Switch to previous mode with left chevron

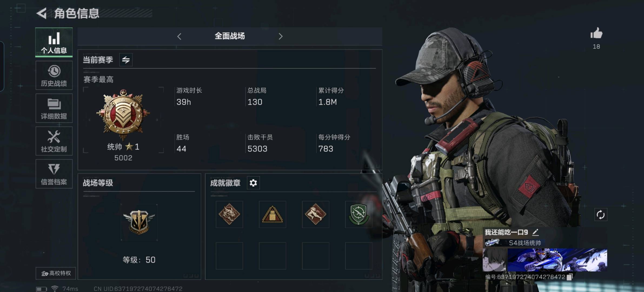179,36
